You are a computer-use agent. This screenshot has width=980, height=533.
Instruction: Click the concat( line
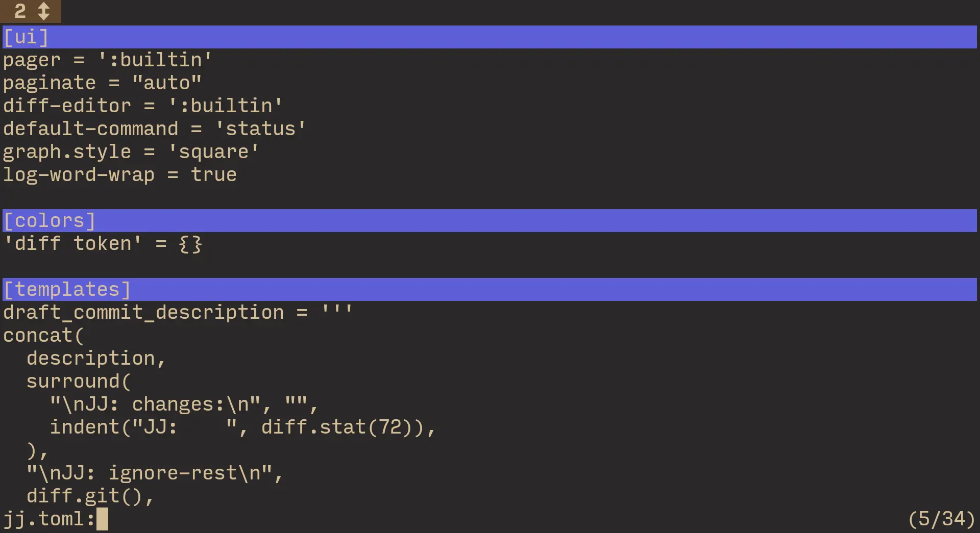coord(43,336)
